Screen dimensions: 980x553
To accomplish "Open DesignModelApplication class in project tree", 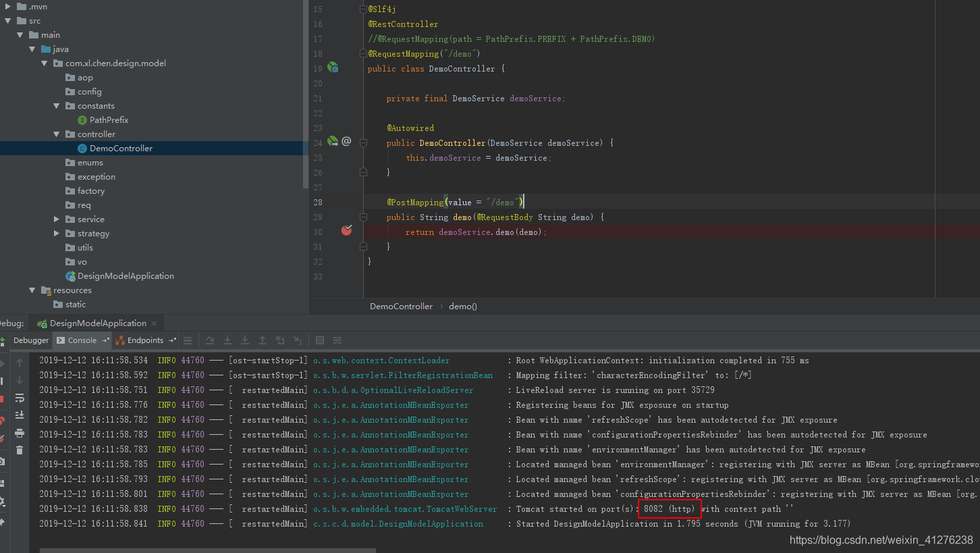I will click(126, 276).
